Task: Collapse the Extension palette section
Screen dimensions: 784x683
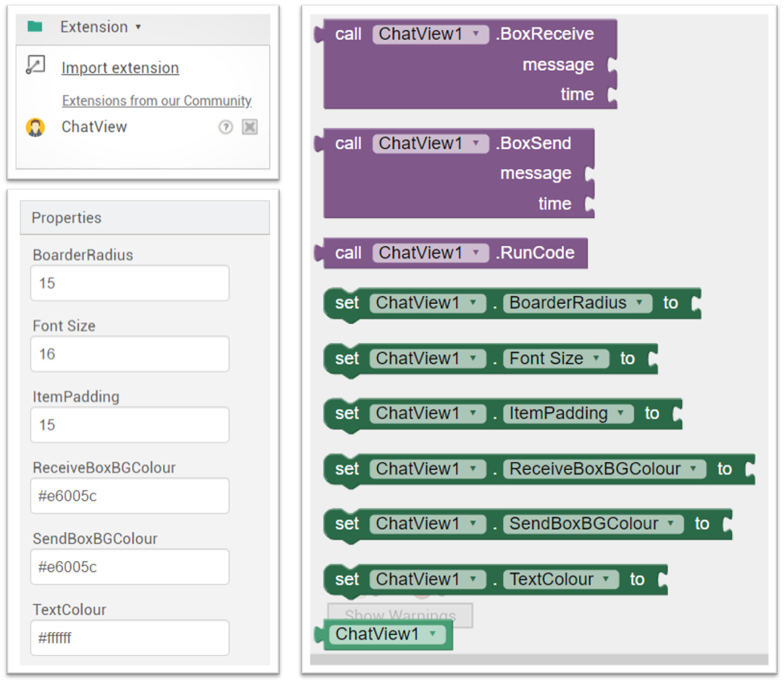Action: click(139, 27)
